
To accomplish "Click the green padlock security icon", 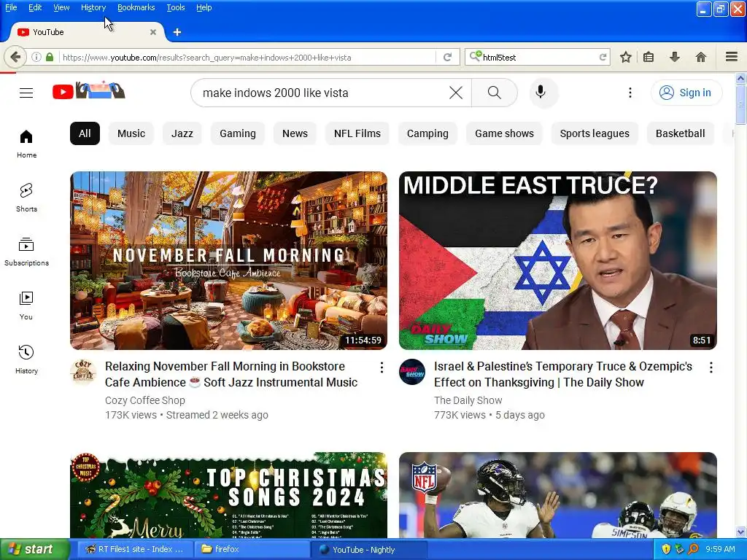I will coord(50,57).
